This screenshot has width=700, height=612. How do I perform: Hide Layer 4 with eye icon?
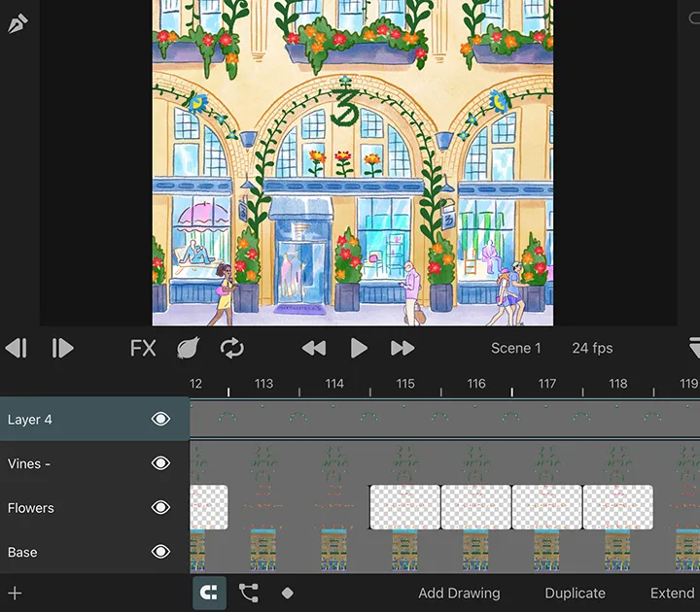(x=160, y=420)
